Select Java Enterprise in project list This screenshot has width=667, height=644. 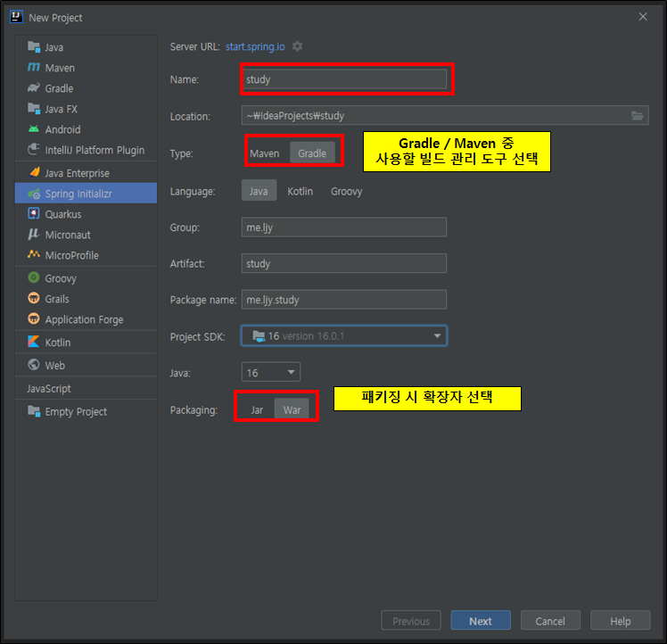(86, 173)
